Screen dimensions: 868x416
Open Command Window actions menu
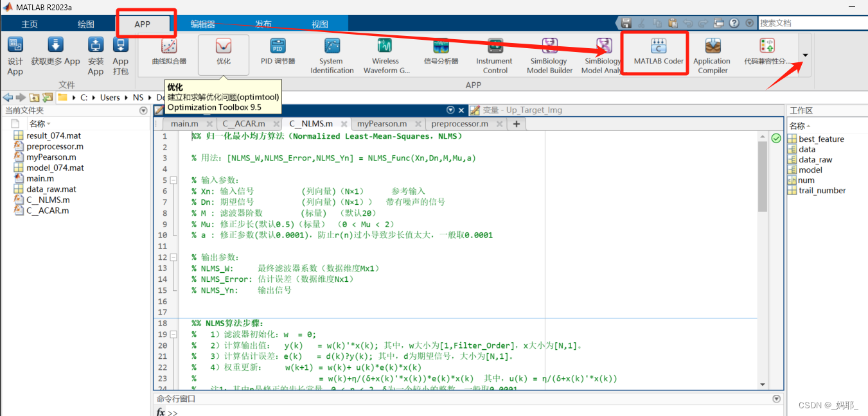(776, 399)
